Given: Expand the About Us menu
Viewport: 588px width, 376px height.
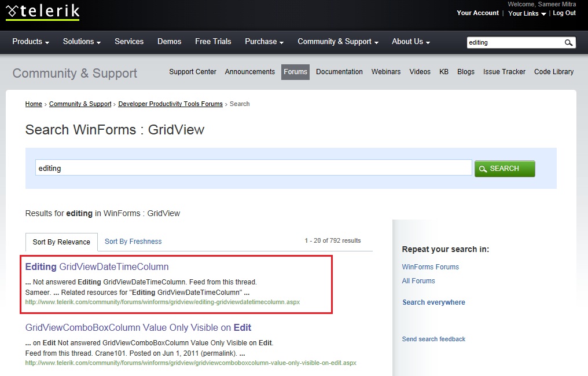Looking at the screenshot, I should (411, 42).
